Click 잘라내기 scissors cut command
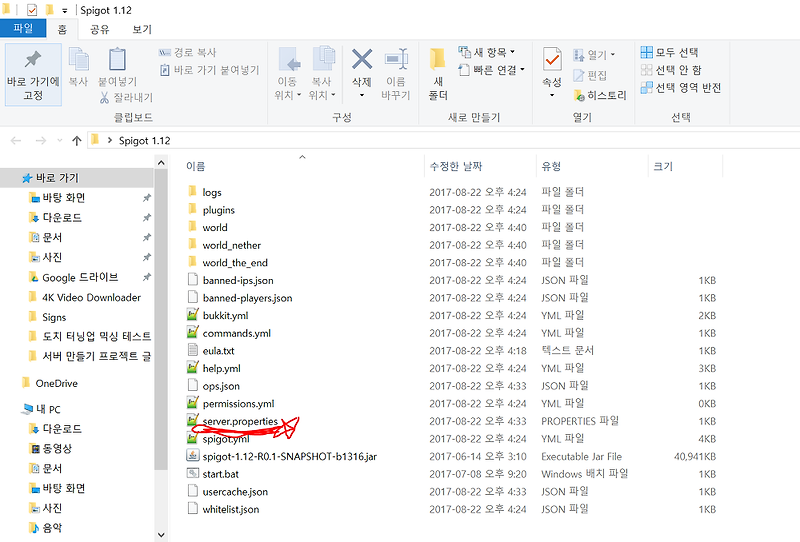The height and width of the screenshot is (542, 800). (x=126, y=97)
